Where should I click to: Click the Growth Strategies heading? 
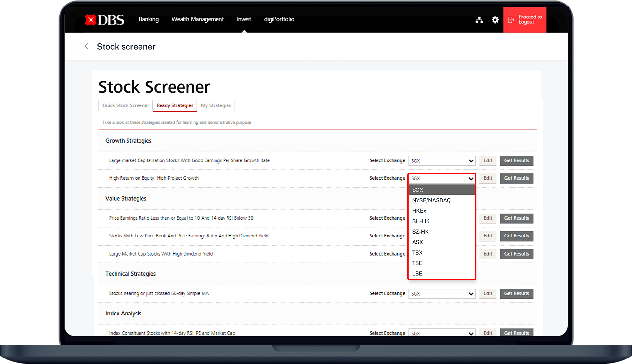point(128,141)
